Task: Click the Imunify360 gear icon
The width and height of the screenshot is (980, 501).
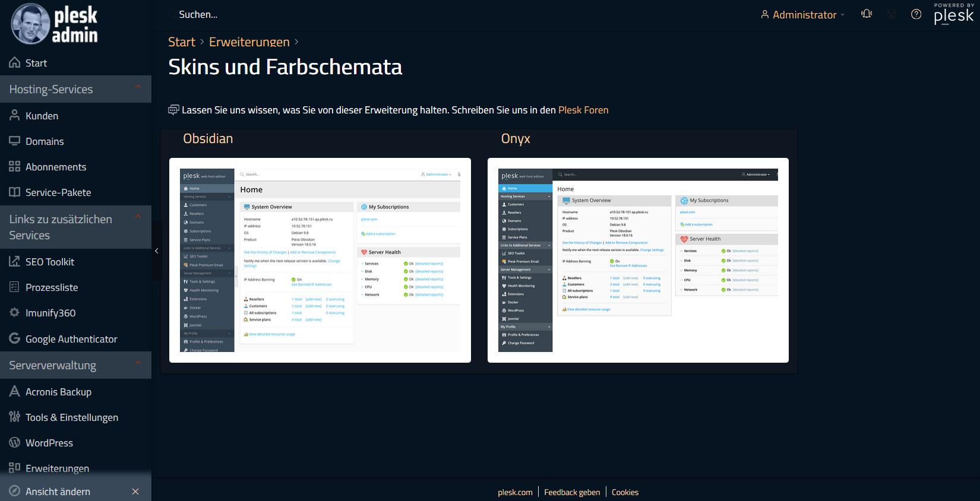Action: pyautogui.click(x=15, y=312)
